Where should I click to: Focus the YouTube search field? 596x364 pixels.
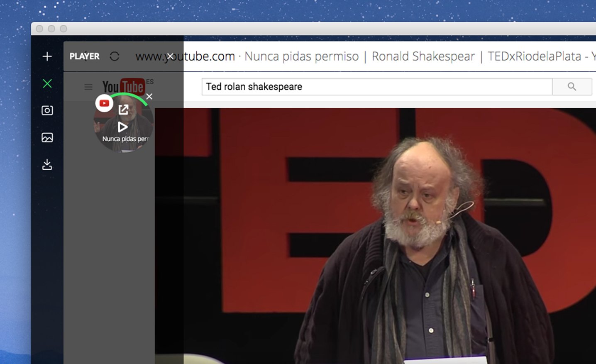(x=377, y=87)
